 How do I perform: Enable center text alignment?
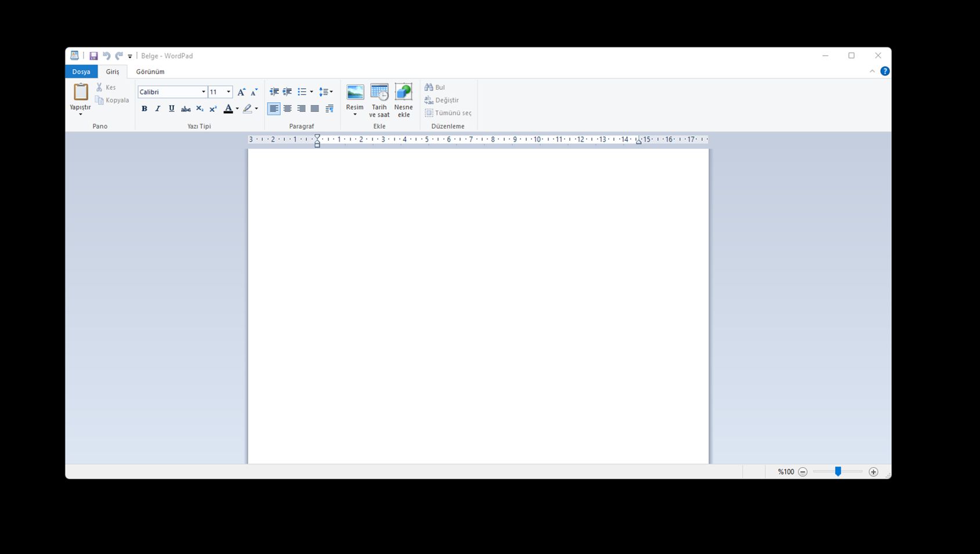[x=287, y=108]
